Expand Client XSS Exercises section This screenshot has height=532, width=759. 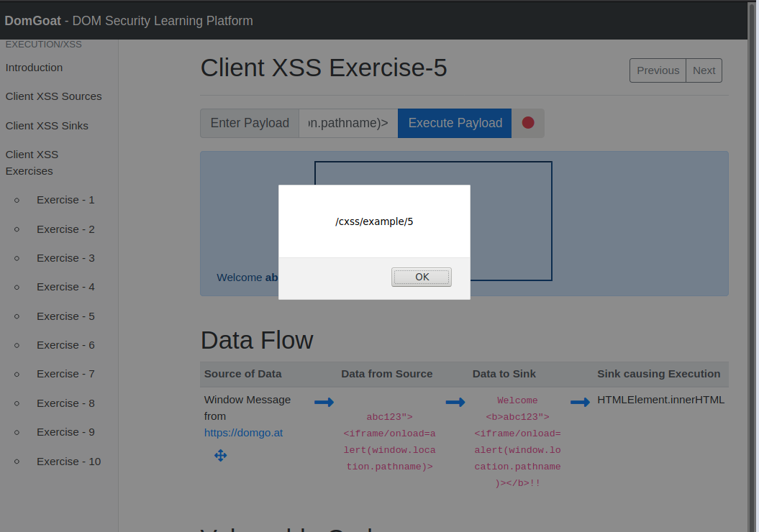[32, 162]
